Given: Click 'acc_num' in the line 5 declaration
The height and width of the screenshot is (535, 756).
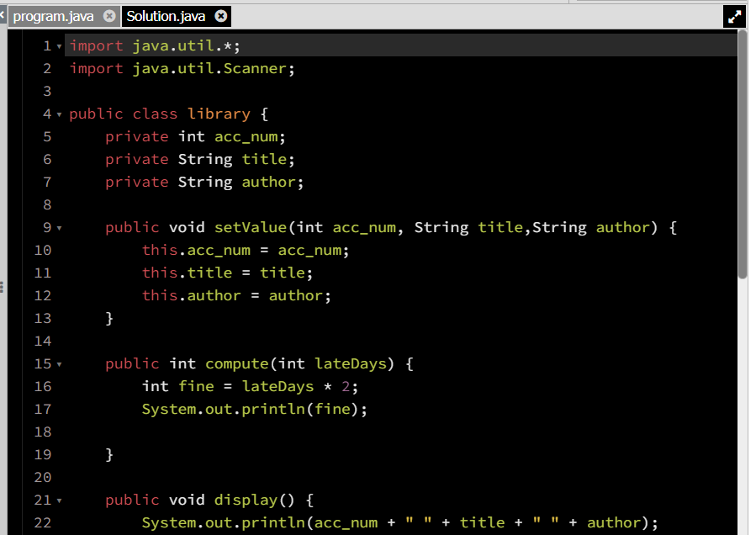Looking at the screenshot, I should click(x=246, y=137).
